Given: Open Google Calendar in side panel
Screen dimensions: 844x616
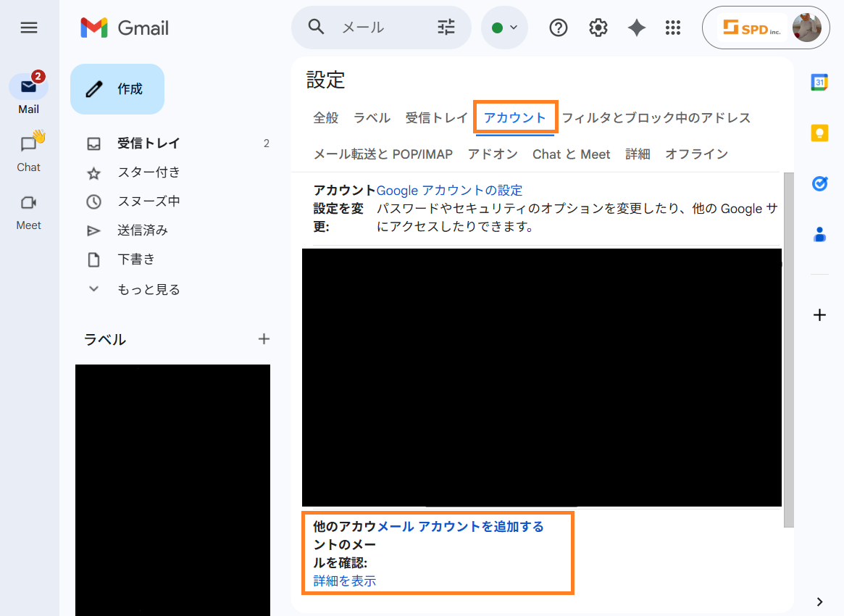Looking at the screenshot, I should [819, 83].
